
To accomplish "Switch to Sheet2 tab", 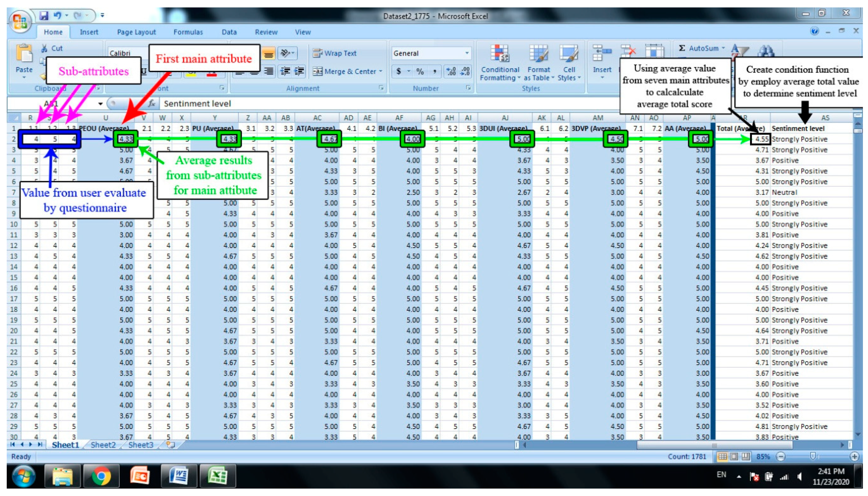I will [103, 445].
